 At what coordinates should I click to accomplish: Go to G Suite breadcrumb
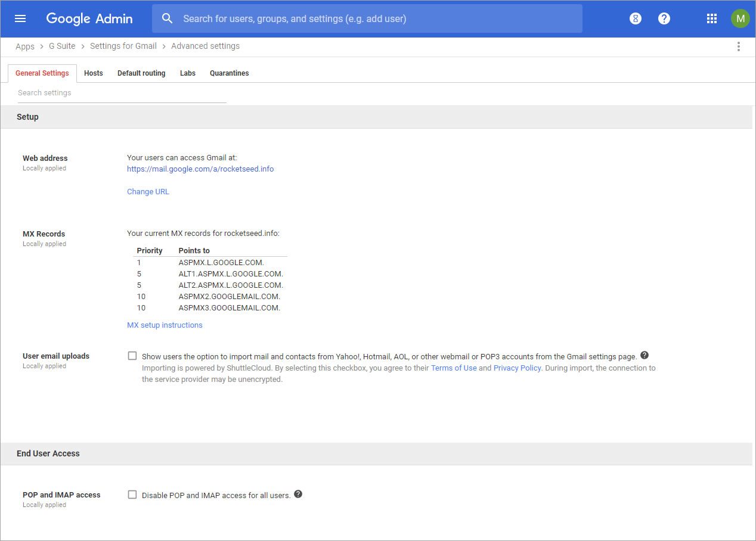pyautogui.click(x=62, y=46)
